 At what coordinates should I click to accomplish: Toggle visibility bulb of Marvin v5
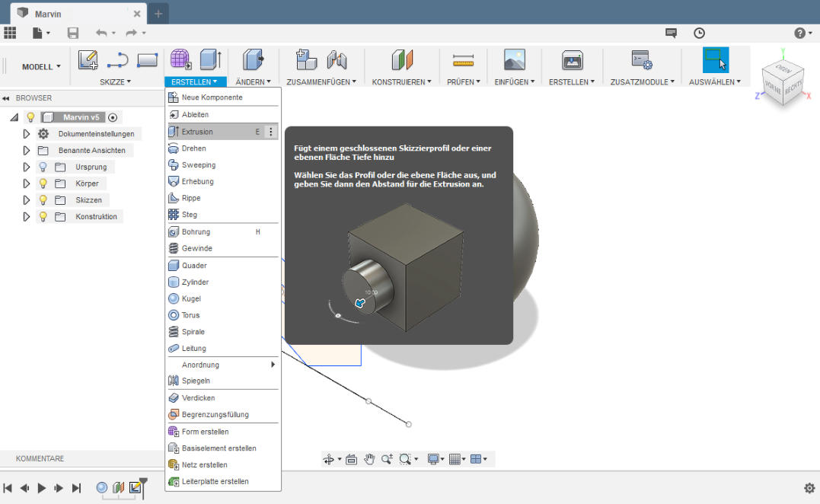[x=31, y=117]
